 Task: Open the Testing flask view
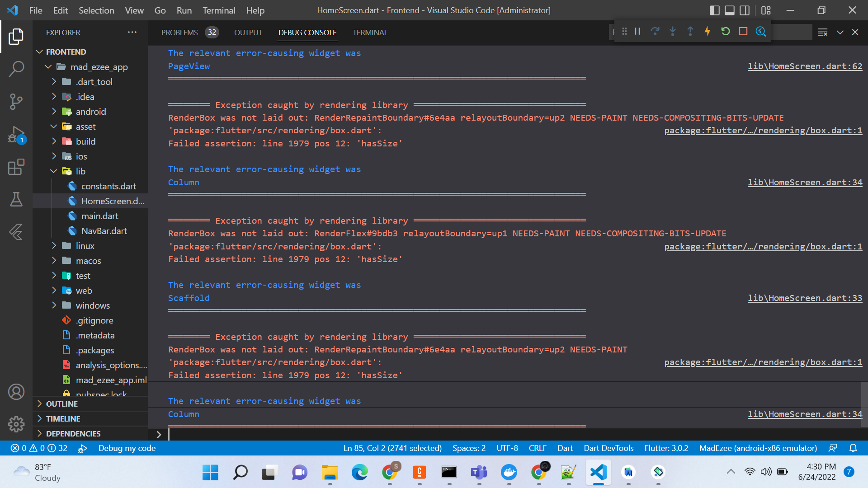coord(16,199)
